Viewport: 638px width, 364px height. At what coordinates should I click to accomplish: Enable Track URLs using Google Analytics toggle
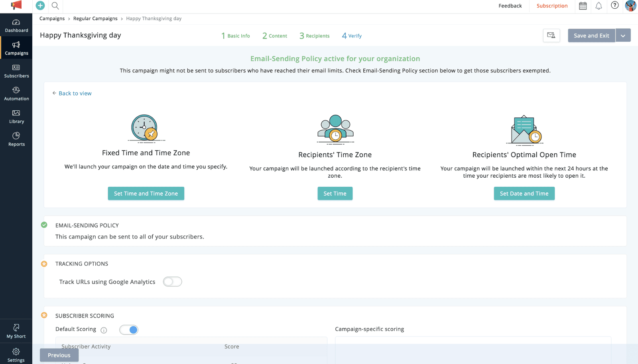173,282
